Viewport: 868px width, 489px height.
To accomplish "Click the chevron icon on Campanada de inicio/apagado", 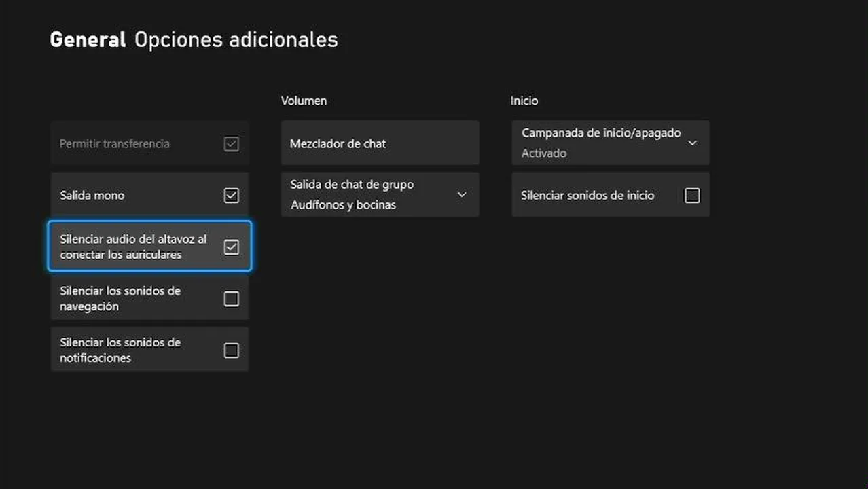I will [692, 143].
